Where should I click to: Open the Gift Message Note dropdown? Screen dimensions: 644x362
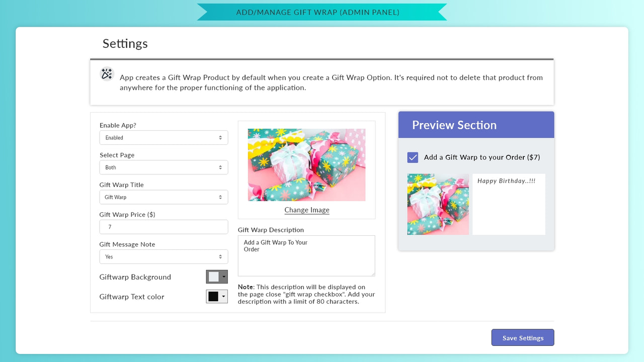(164, 256)
